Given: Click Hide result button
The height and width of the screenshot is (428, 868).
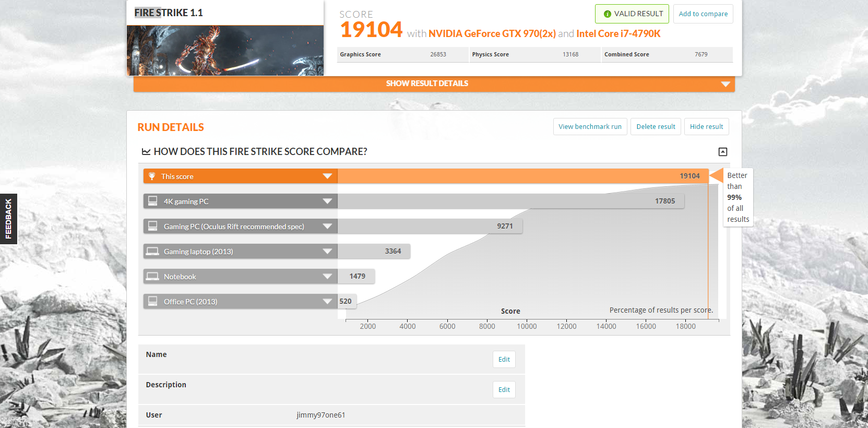Looking at the screenshot, I should (706, 127).
